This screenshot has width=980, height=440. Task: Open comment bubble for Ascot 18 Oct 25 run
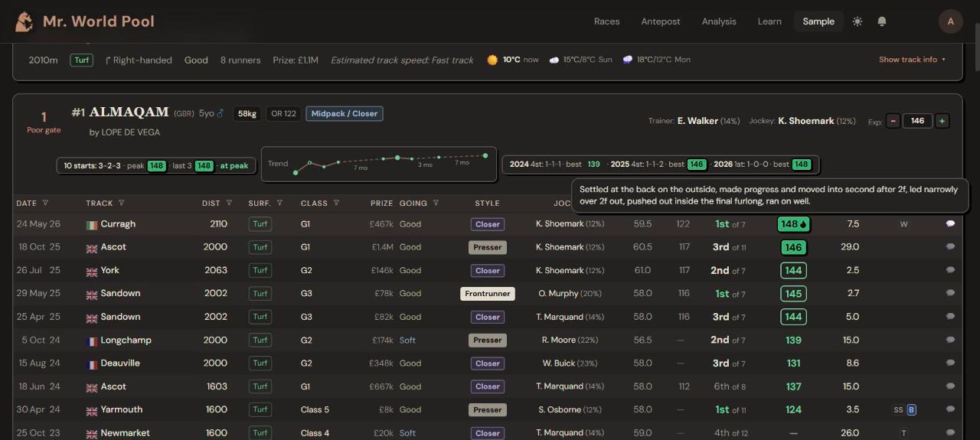click(950, 247)
